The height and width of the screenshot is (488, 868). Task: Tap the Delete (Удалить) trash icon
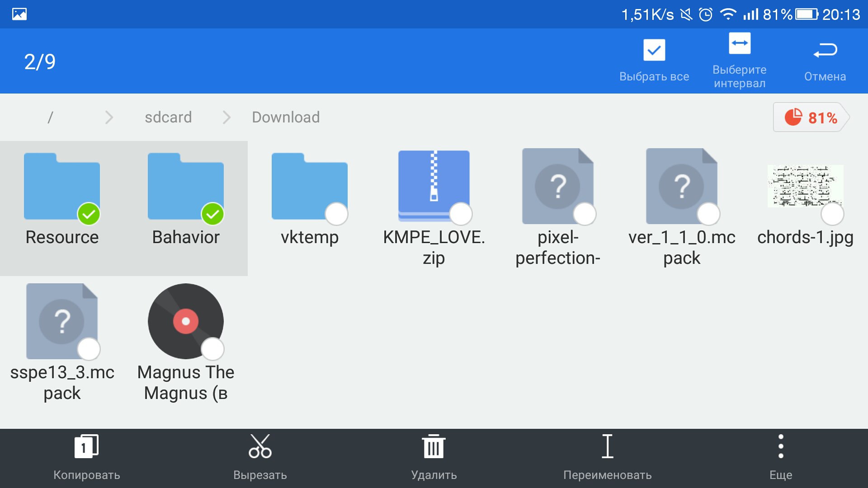[x=434, y=447]
